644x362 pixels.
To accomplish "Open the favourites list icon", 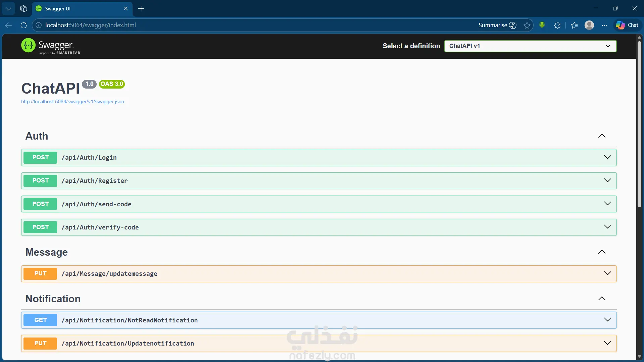I will [x=574, y=25].
